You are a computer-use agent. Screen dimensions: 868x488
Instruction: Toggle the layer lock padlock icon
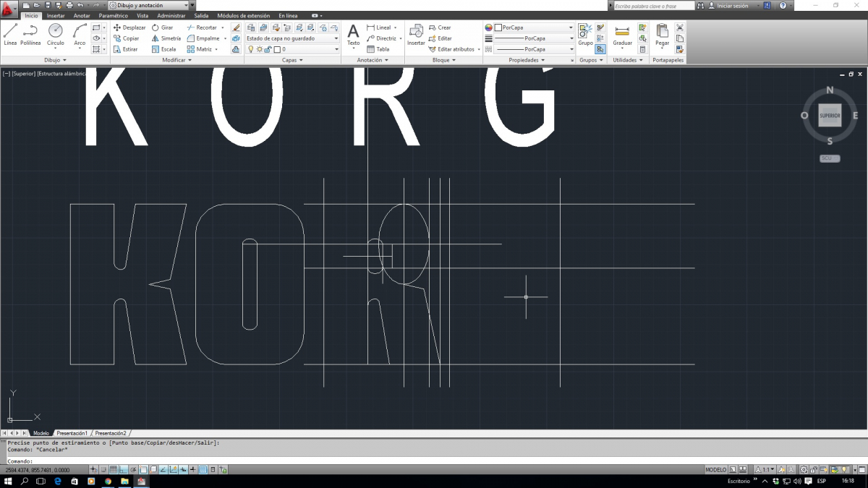[268, 49]
